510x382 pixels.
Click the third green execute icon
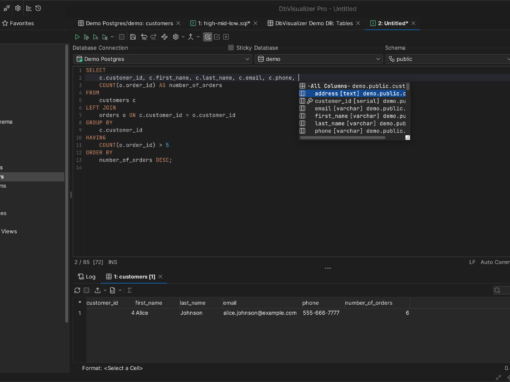pyautogui.click(x=96, y=37)
